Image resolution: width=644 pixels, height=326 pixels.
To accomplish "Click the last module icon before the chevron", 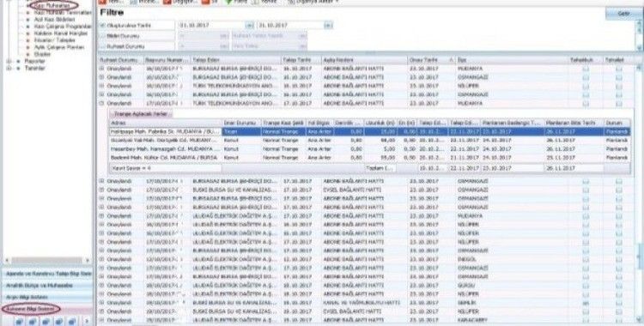I will [x=71, y=322].
